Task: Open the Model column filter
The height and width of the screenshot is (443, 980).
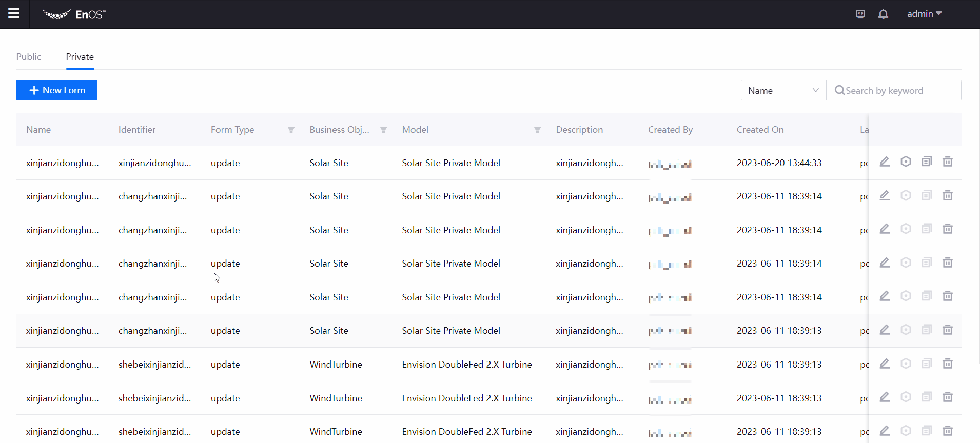Action: tap(537, 130)
